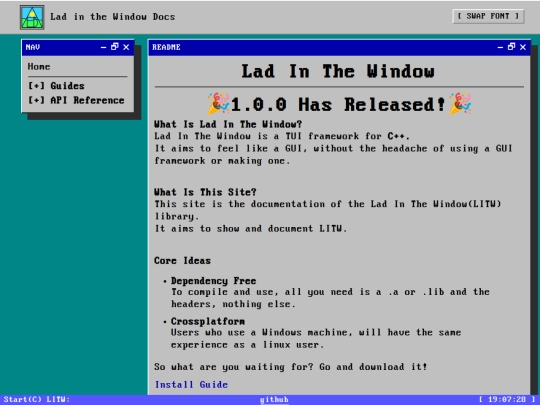The height and width of the screenshot is (405, 540).
Task: Expand the Guides [+] toggle
Action: coord(36,86)
